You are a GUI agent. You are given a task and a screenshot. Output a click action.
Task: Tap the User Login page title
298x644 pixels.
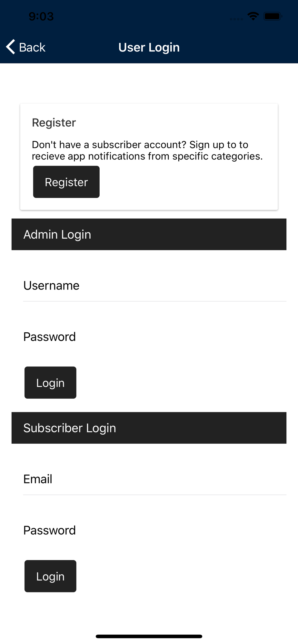click(x=149, y=47)
